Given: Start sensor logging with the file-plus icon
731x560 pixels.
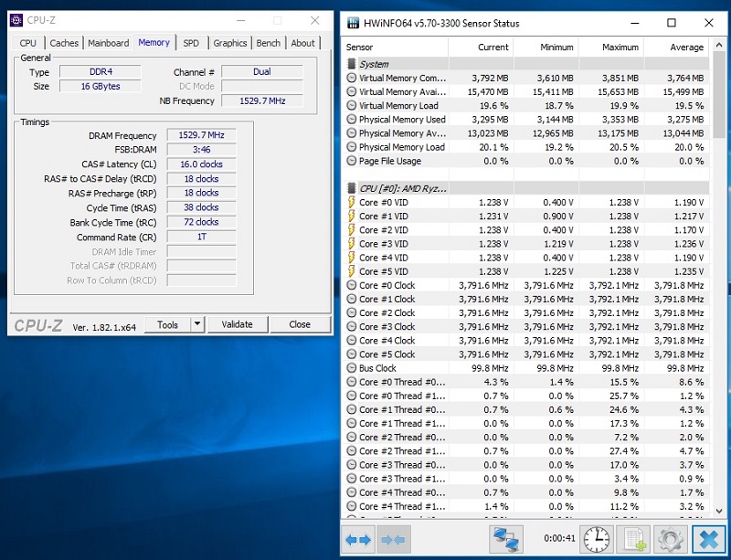Looking at the screenshot, I should point(633,540).
